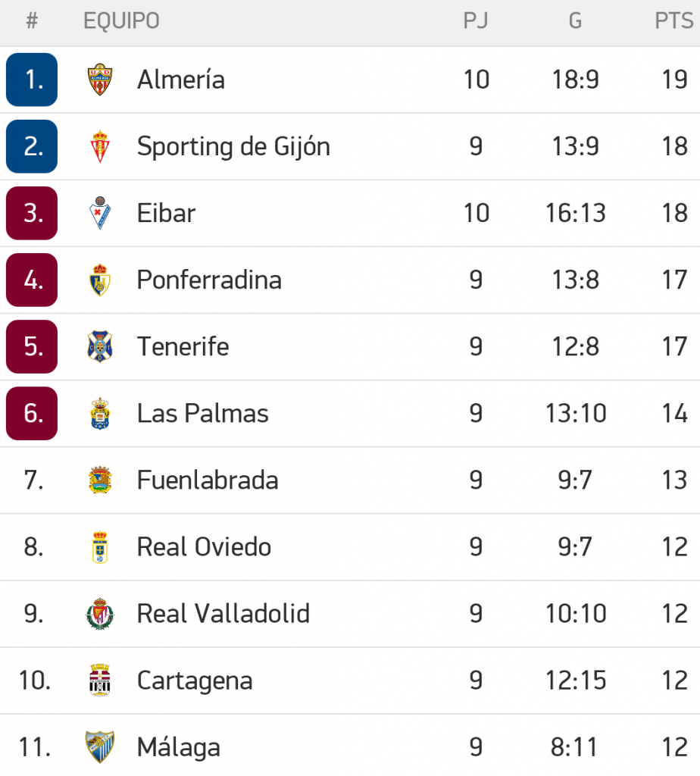Click Eibar's 16:13 goals value
This screenshot has width=700, height=776.
(576, 213)
